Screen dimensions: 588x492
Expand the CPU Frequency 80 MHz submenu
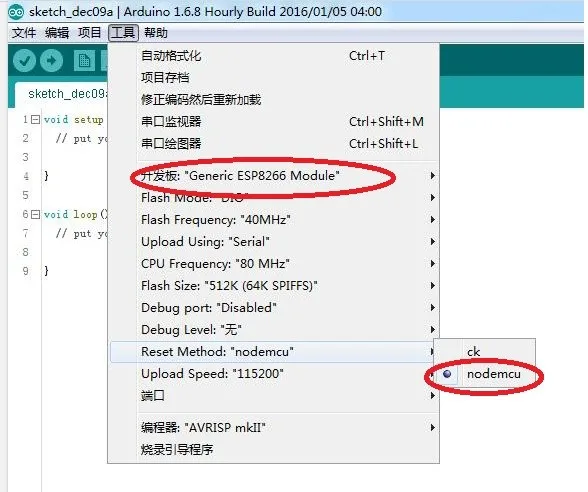(274, 264)
